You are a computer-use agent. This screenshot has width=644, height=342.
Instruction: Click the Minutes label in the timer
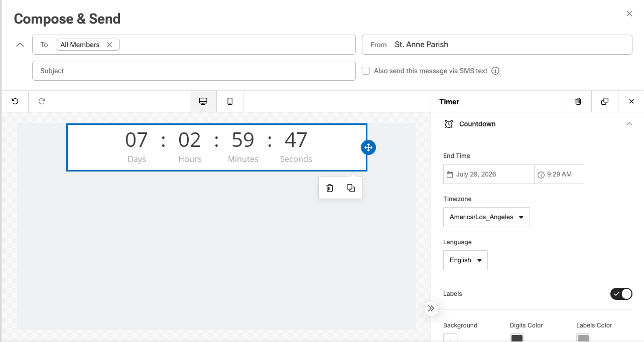[x=243, y=159]
